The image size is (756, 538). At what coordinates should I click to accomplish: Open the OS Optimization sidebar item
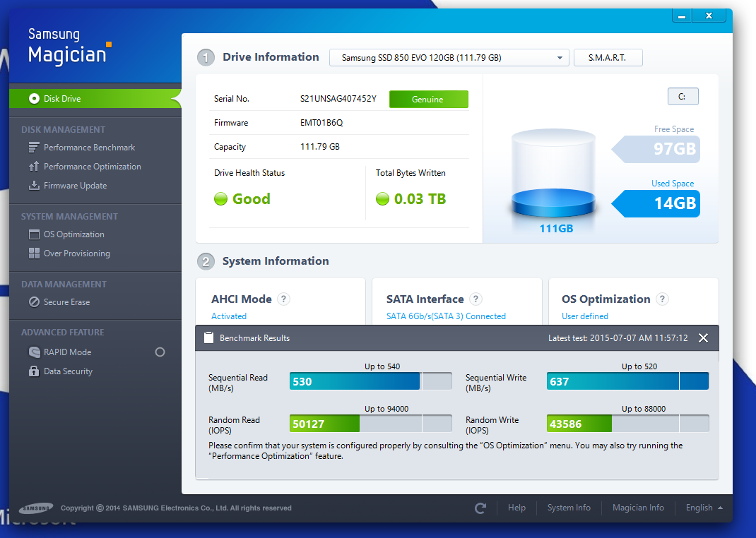point(73,234)
